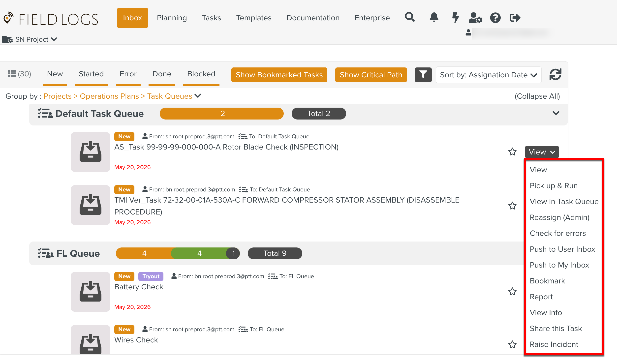617x364 pixels.
Task: Toggle the New status filter
Action: click(55, 74)
